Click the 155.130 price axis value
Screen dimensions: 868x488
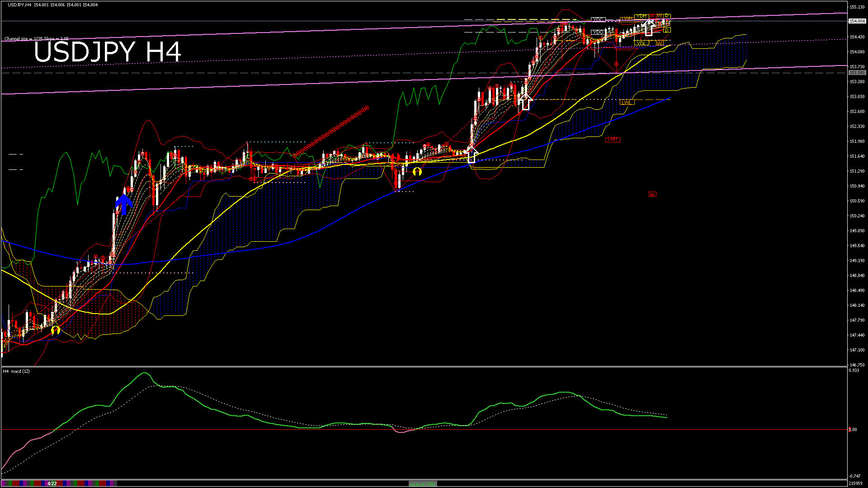pos(857,7)
